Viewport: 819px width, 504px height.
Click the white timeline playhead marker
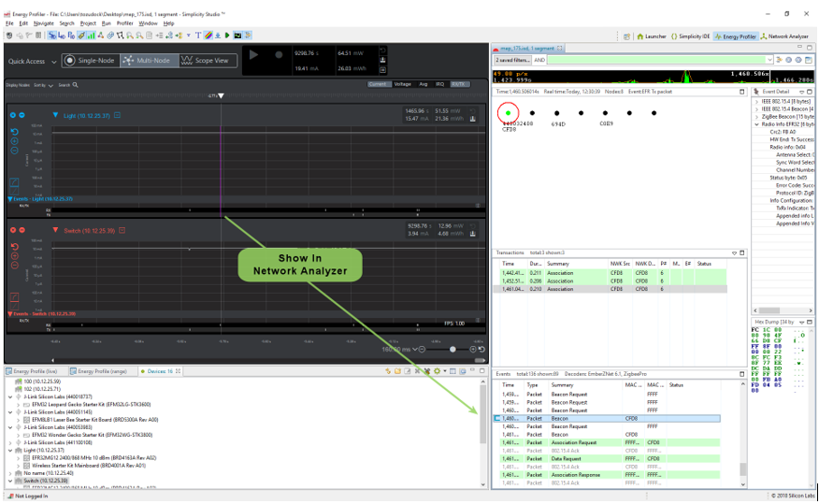coord(221,95)
